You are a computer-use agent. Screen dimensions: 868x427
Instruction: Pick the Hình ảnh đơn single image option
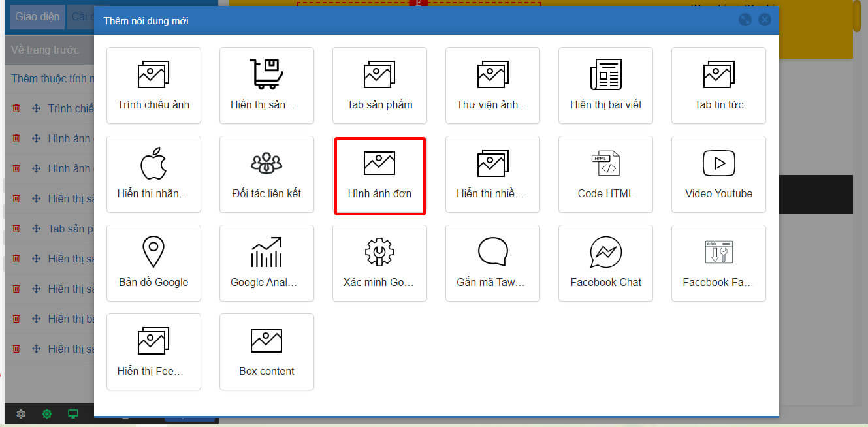click(379, 174)
